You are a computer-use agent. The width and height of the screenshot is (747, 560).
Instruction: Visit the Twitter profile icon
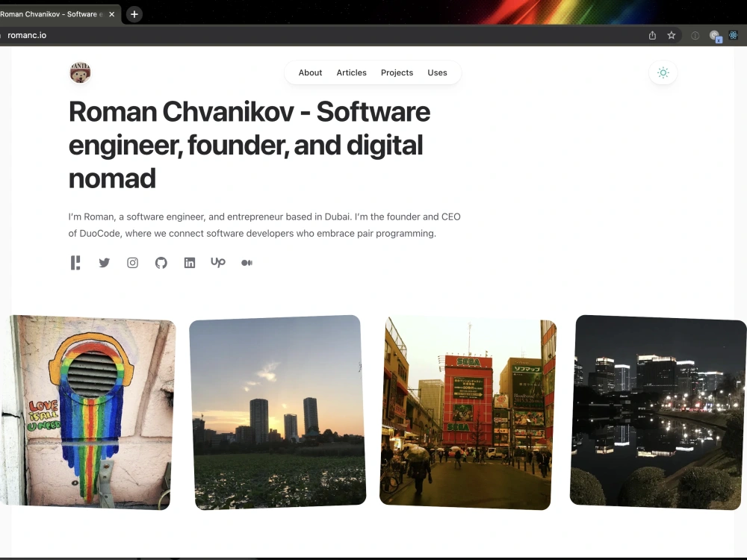pos(105,263)
